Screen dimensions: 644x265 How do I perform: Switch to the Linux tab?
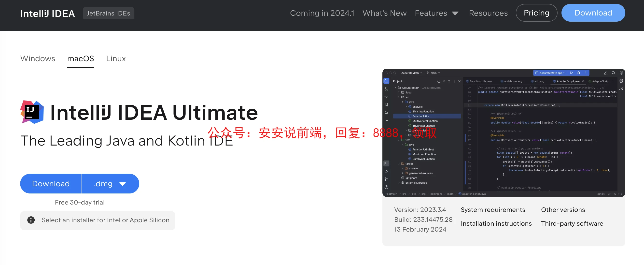tap(116, 59)
